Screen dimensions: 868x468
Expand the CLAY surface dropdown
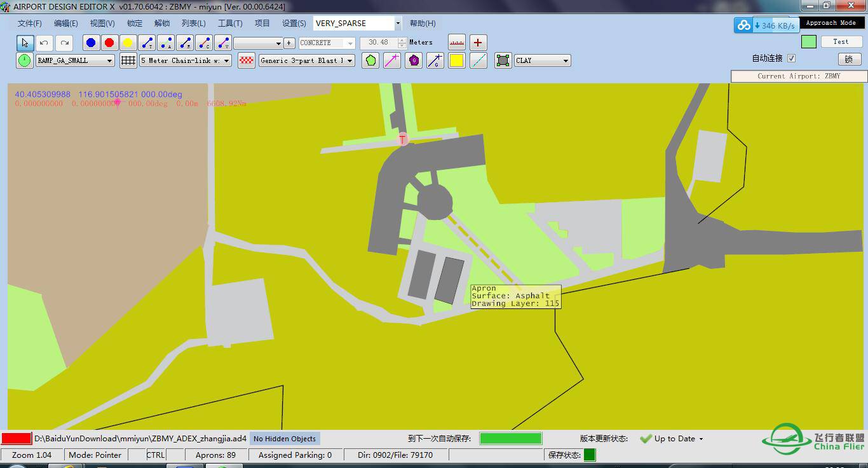pyautogui.click(x=564, y=61)
